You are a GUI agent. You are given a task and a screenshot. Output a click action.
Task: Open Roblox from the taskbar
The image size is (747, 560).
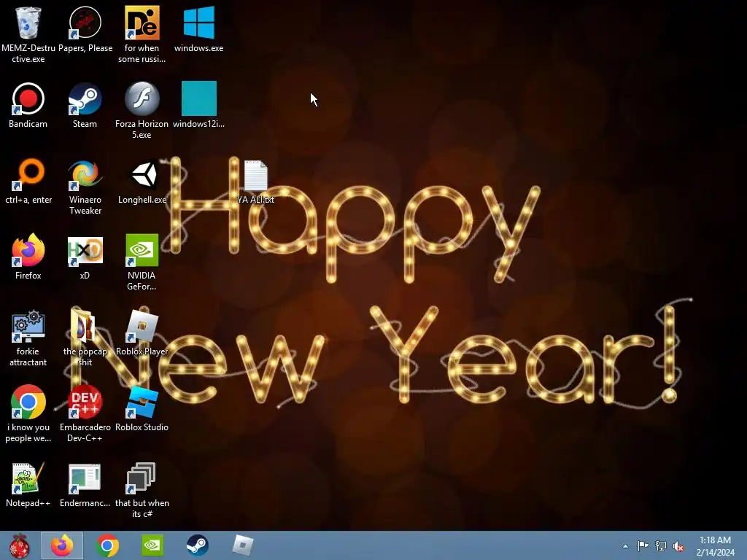click(242, 545)
